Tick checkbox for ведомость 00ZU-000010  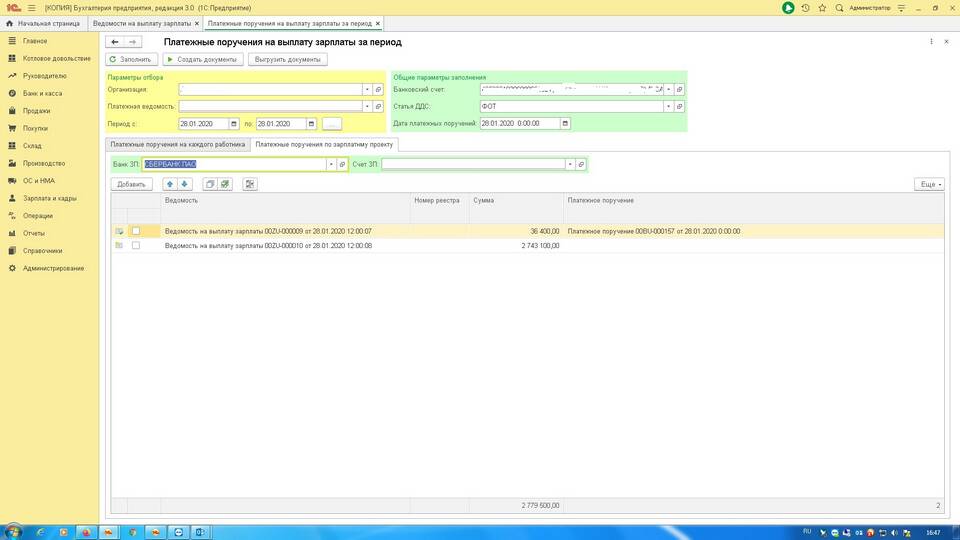point(136,245)
